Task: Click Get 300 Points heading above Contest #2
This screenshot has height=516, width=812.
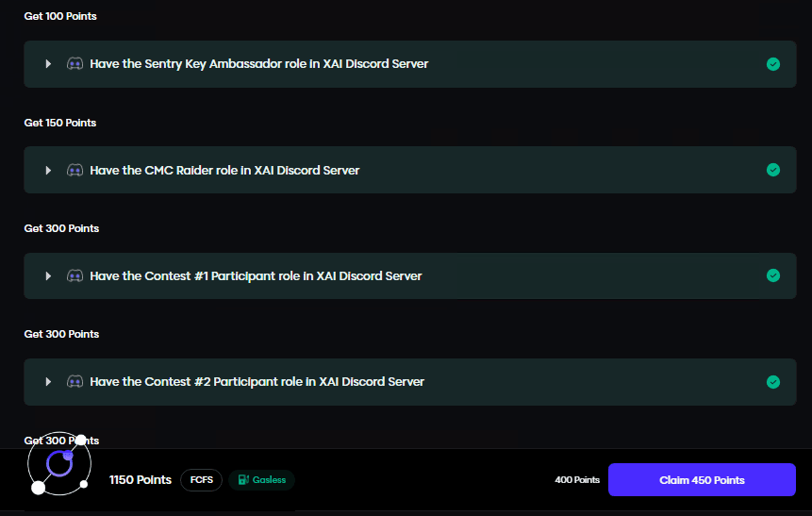Action: (x=61, y=334)
